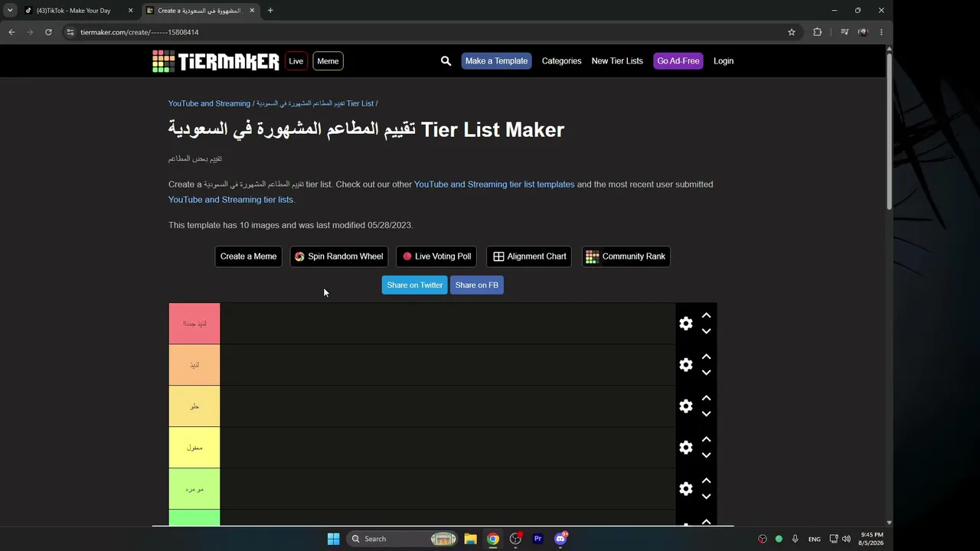Move the pale-orange third tier row up
The height and width of the screenshot is (551, 980).
pyautogui.click(x=707, y=398)
